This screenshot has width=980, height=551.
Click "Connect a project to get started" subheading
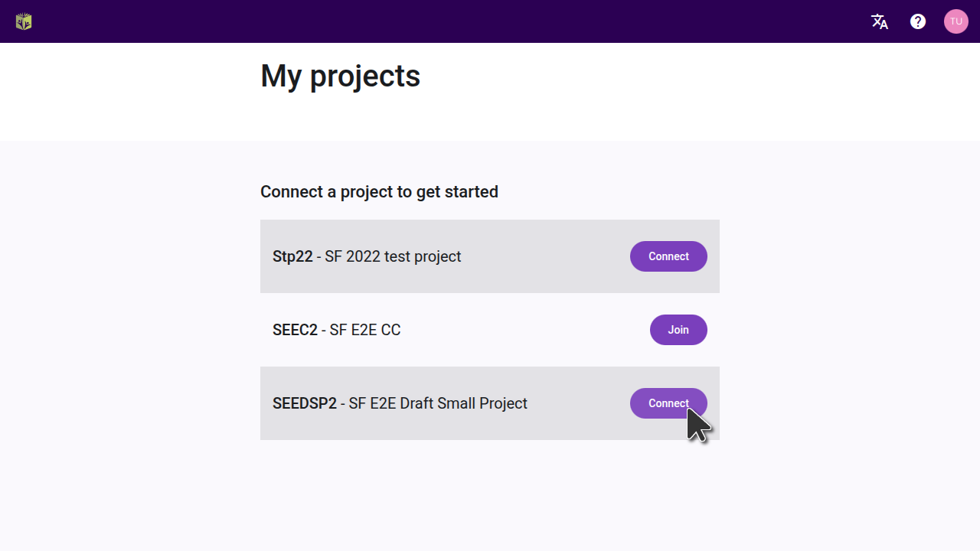[x=379, y=191]
